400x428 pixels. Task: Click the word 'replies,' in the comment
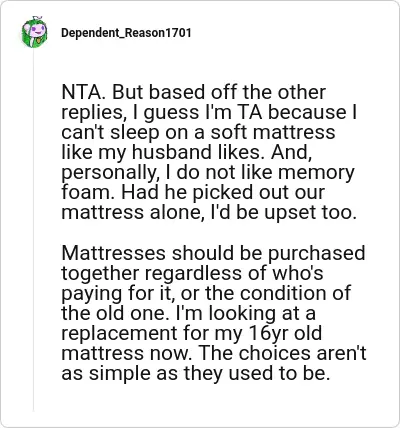94,112
